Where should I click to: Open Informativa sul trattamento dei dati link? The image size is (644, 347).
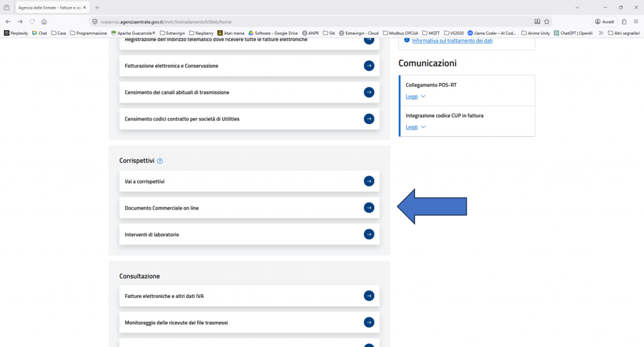click(x=452, y=40)
